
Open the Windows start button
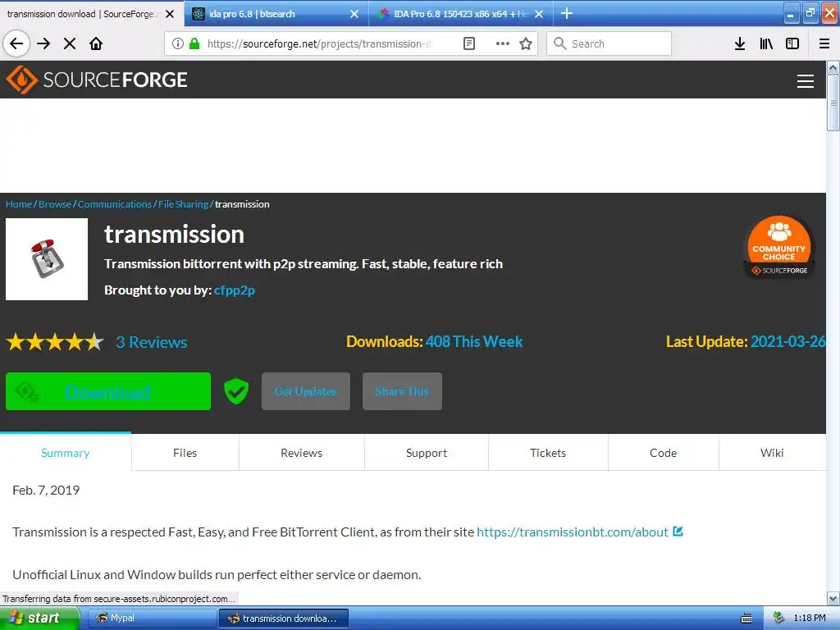point(39,619)
